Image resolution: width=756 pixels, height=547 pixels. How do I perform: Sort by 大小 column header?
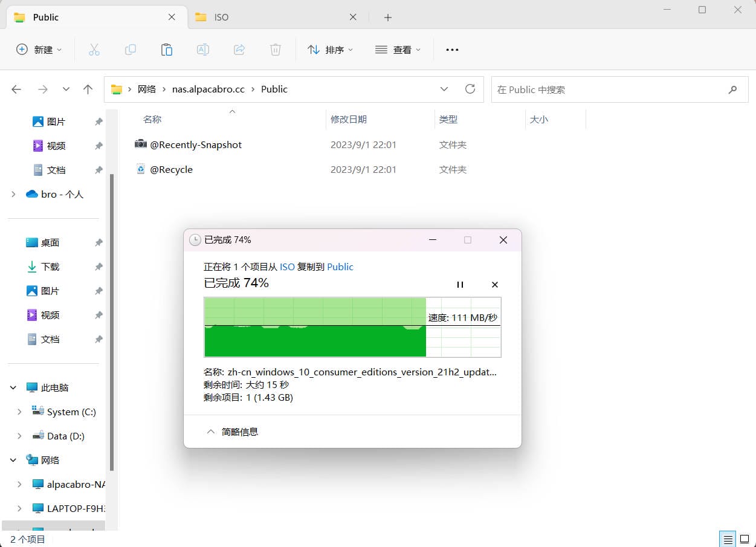539,119
